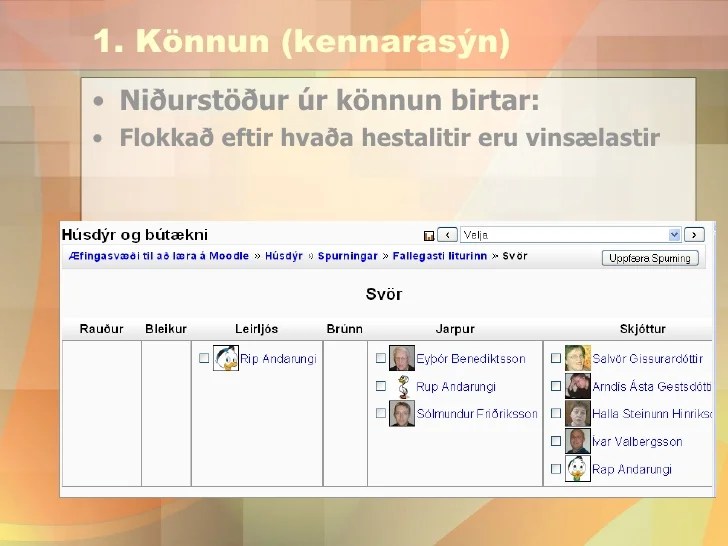This screenshot has height=546, width=728.
Task: Check the box next to Arndís Ásta Gestsdóttir
Action: 556,386
